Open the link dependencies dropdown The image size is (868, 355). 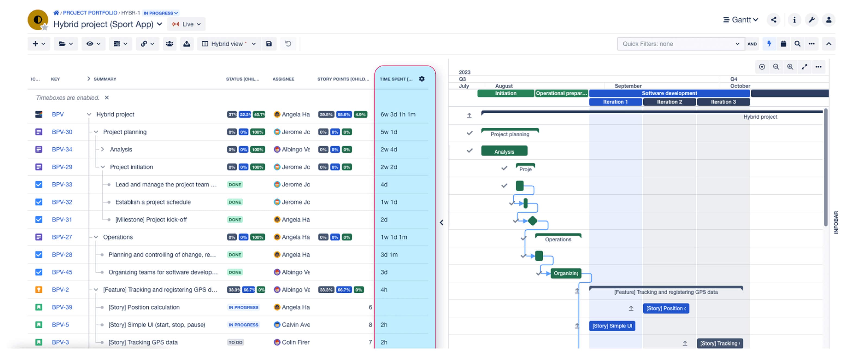(147, 44)
